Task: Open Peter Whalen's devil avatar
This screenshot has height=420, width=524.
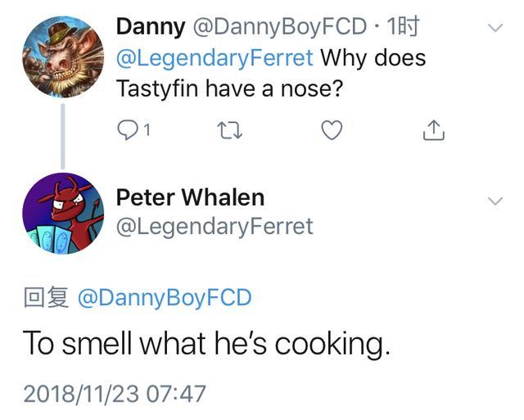Action: tap(62, 213)
